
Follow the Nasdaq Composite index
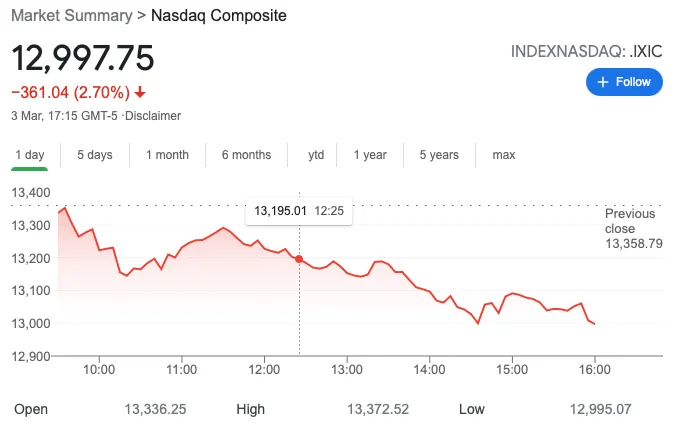pos(624,82)
